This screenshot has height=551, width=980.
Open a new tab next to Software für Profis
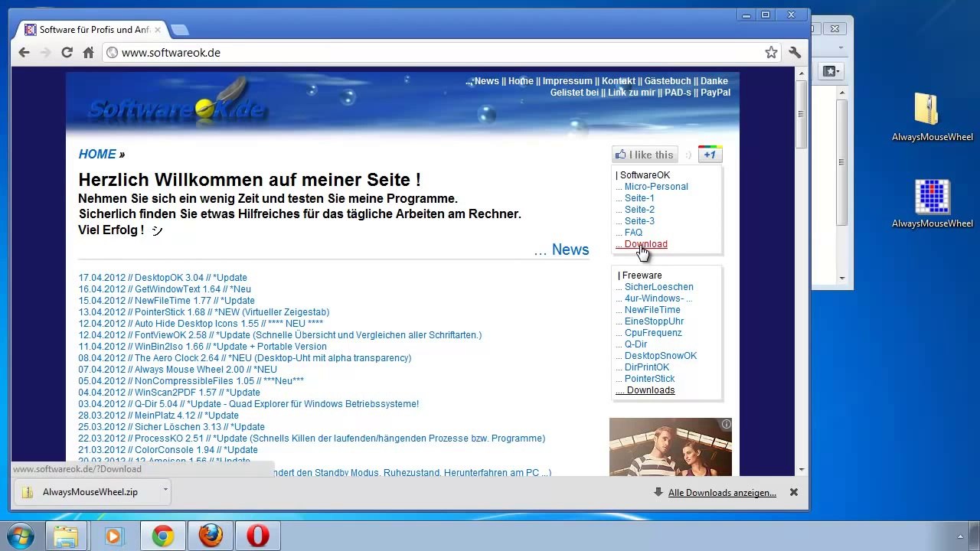click(180, 30)
